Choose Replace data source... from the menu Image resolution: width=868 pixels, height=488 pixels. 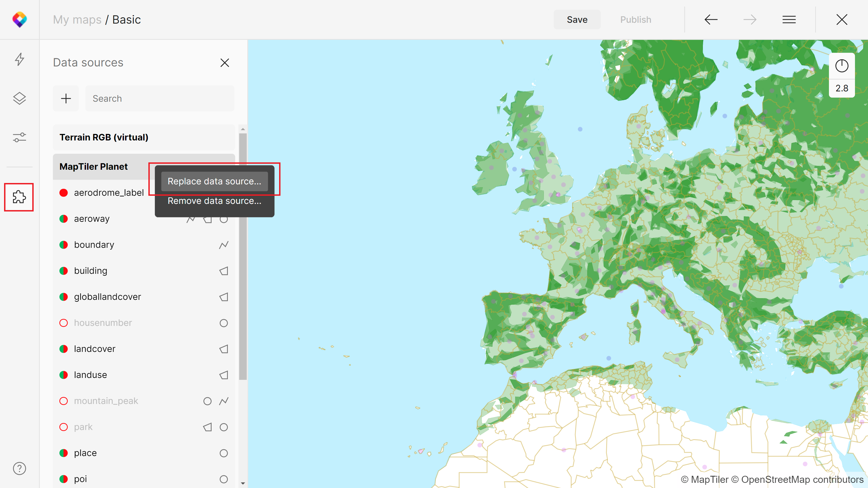click(214, 181)
